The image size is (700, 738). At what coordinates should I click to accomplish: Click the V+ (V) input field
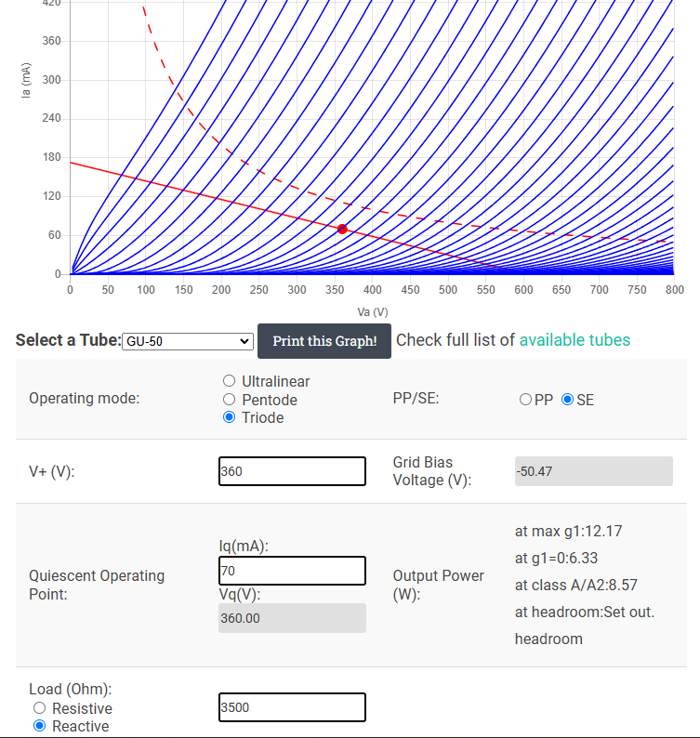pyautogui.click(x=292, y=471)
